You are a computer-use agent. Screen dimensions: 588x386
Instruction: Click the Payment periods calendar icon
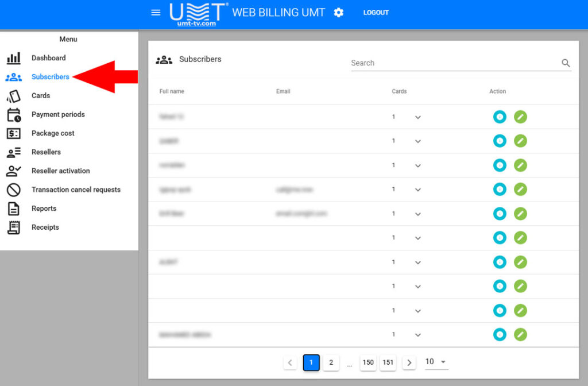[13, 114]
